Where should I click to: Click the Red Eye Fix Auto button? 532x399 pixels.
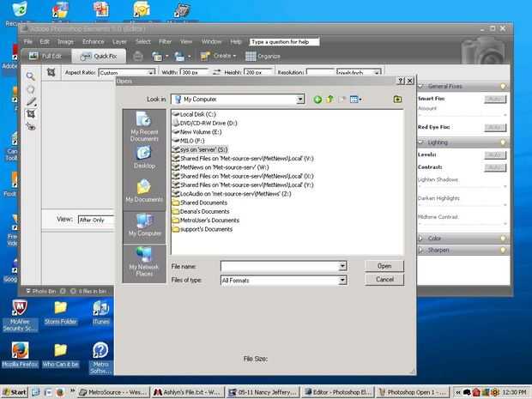[495, 128]
